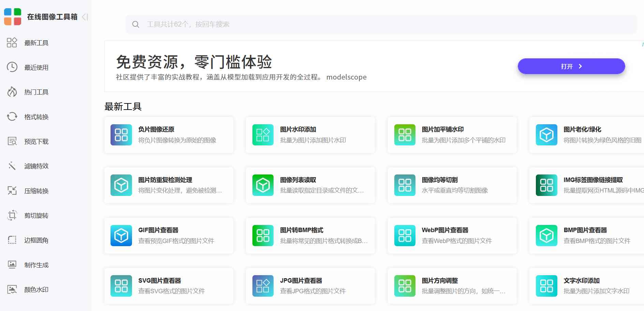Click the 颜色水印 image icon

(12, 289)
